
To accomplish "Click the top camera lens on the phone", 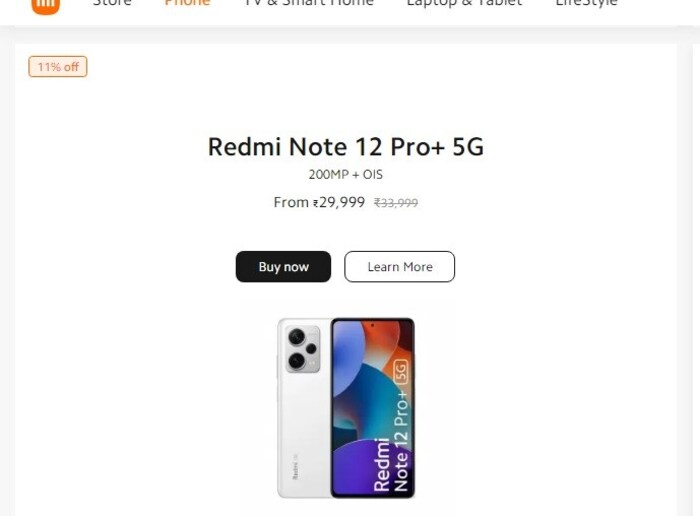I will point(297,336).
